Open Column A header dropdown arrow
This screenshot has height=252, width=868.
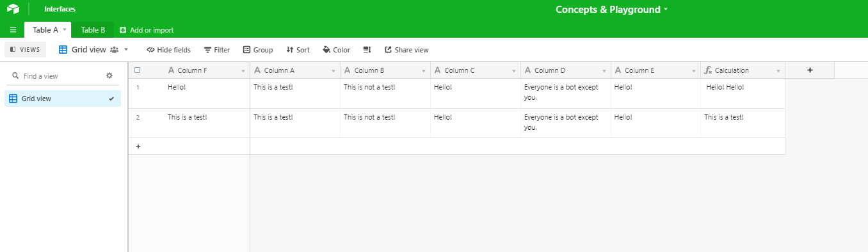tap(334, 71)
